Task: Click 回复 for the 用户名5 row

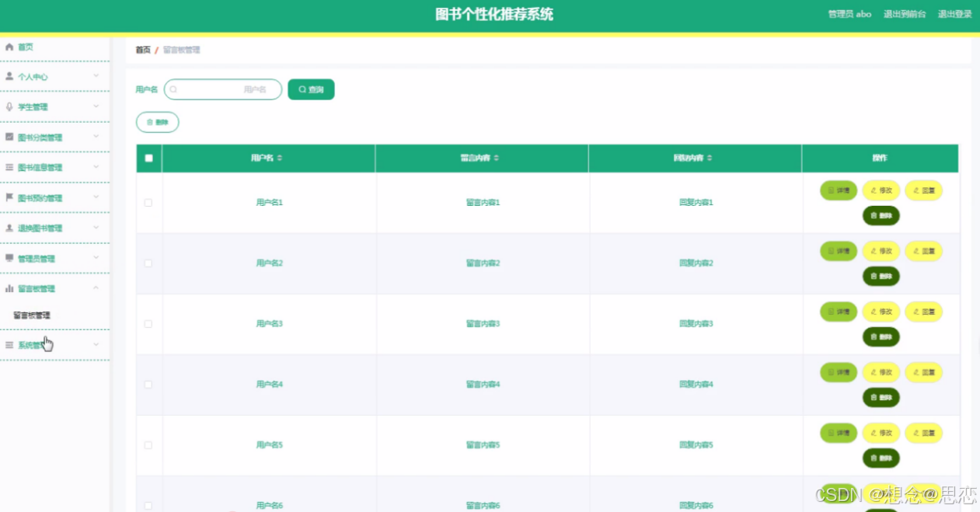Action: [923, 433]
